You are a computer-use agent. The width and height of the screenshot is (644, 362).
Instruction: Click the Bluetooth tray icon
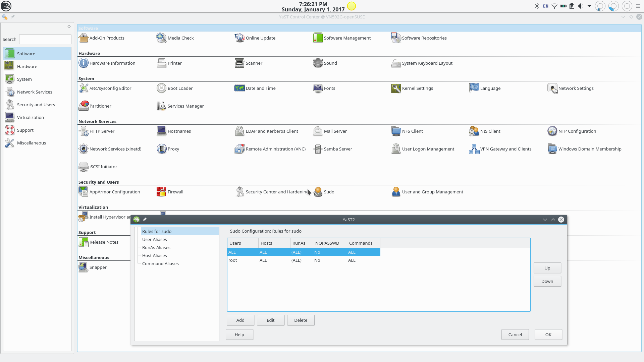pyautogui.click(x=537, y=6)
